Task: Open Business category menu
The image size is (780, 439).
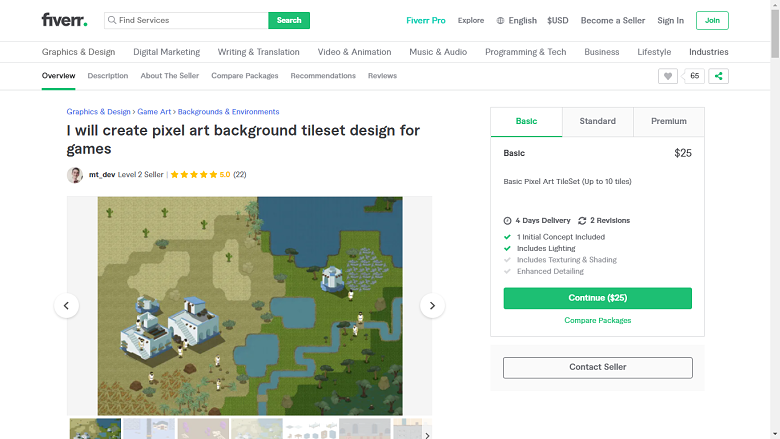Action: 602,52
